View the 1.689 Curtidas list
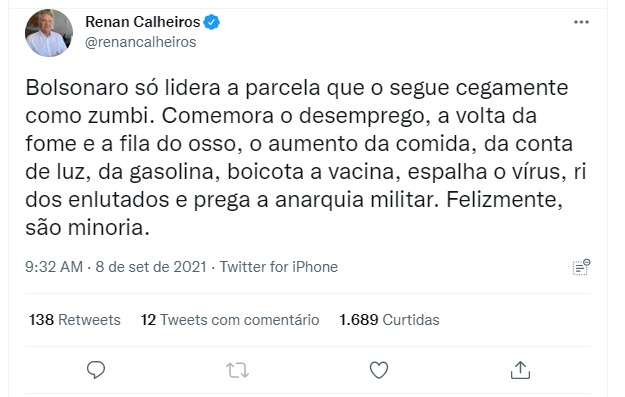Screen dimensions: 625x397 click(x=389, y=320)
